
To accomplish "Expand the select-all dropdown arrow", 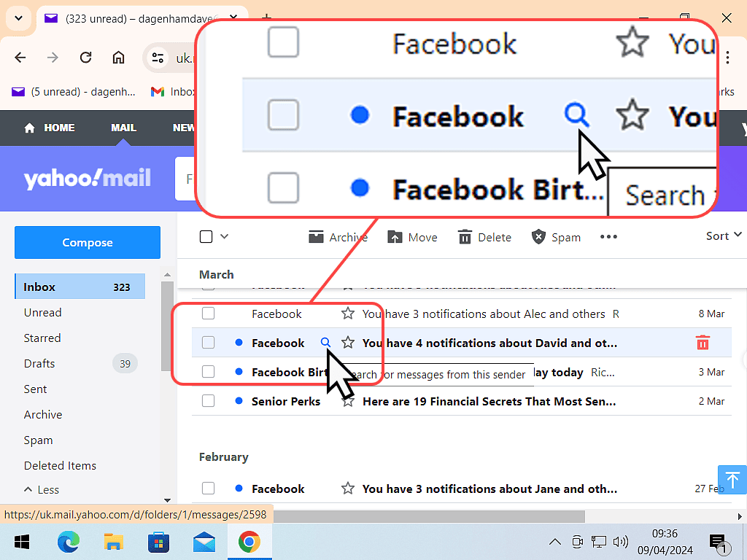I will pyautogui.click(x=225, y=236).
